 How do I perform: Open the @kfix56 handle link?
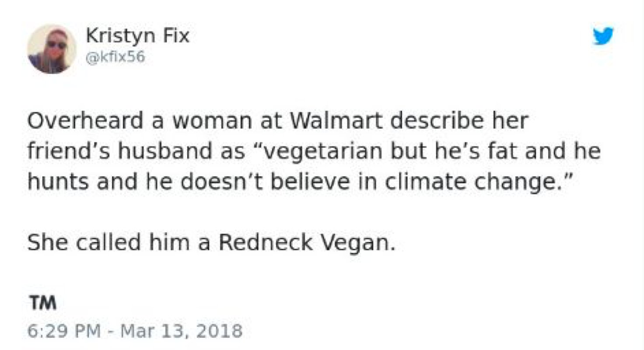(115, 57)
